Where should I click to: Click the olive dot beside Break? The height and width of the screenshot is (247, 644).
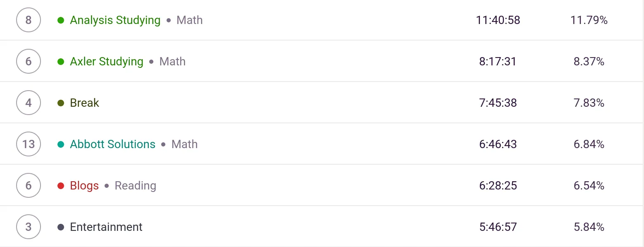point(61,103)
